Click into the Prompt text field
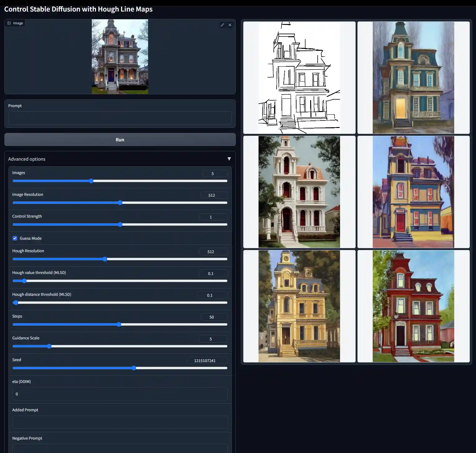Screen dimensions: 476x453 tap(120, 118)
